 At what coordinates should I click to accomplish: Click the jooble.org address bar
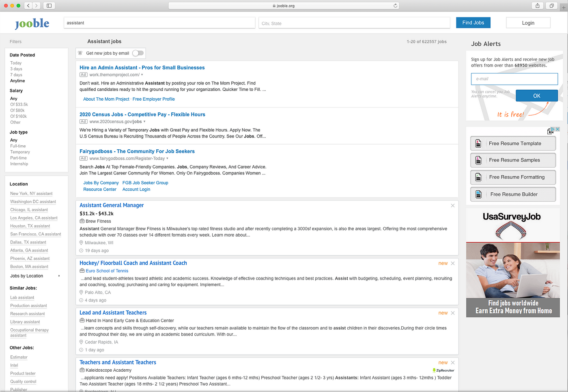click(x=284, y=6)
